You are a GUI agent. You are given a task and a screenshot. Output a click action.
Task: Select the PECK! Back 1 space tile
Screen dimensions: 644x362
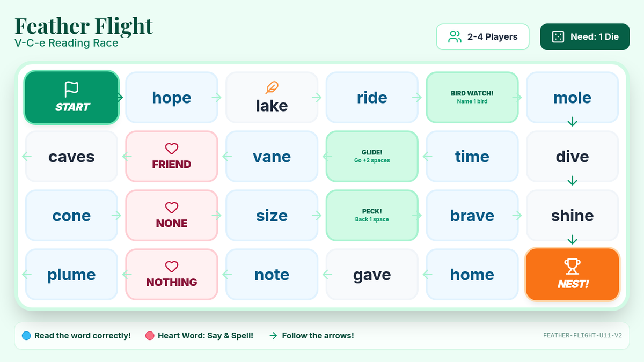371,215
